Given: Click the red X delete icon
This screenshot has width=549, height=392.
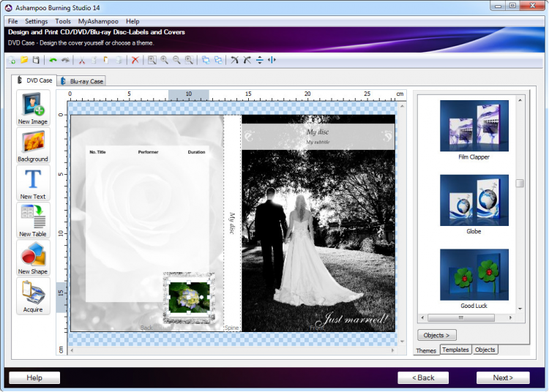Looking at the screenshot, I should (135, 60).
